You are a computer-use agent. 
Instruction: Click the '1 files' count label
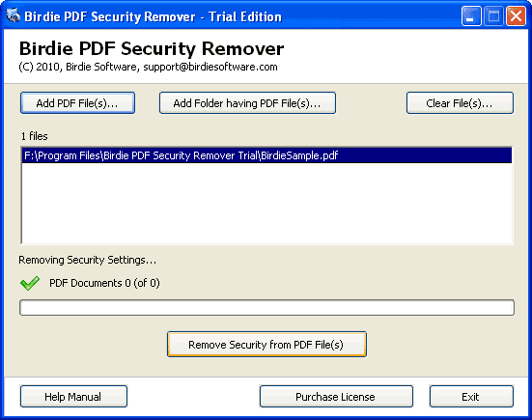(34, 136)
